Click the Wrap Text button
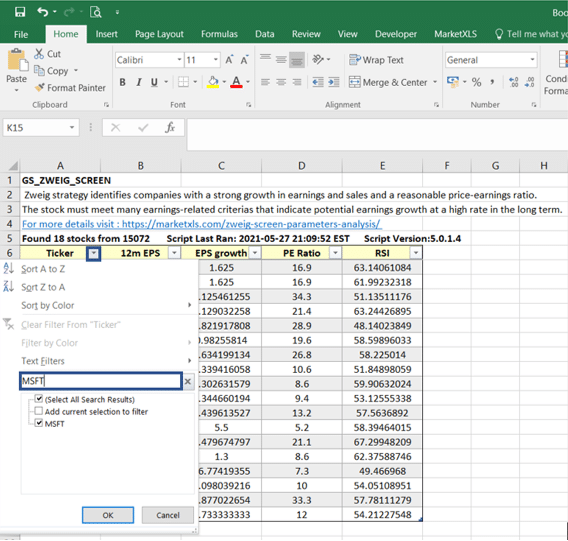The width and height of the screenshot is (568, 541). tap(376, 60)
